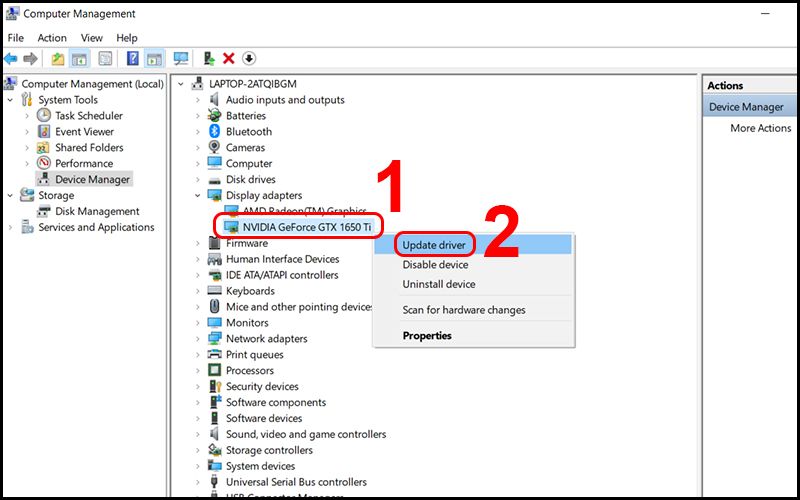Expand the Network adapters category
The width and height of the screenshot is (800, 500).
(199, 339)
